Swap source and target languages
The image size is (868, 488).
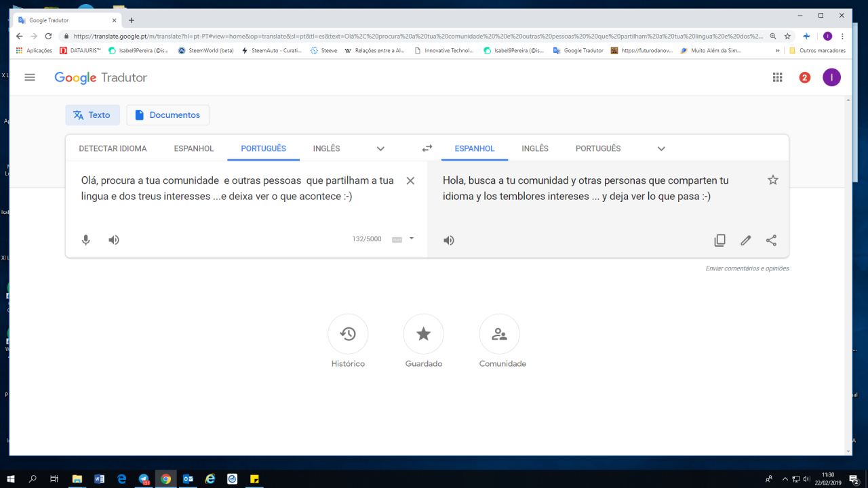pyautogui.click(x=427, y=148)
